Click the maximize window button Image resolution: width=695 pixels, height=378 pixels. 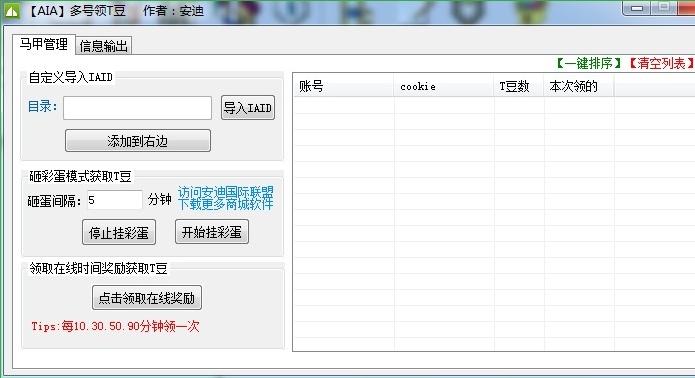[x=664, y=8]
